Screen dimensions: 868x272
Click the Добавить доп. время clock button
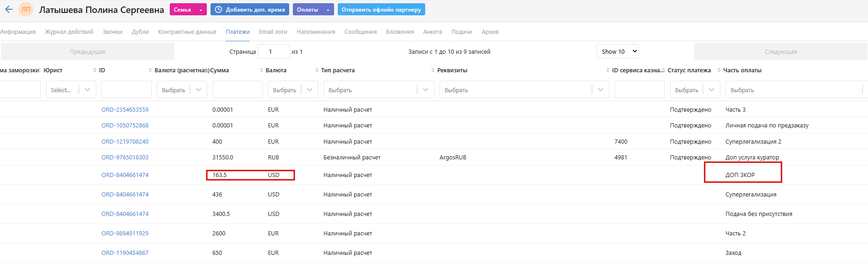coord(250,10)
